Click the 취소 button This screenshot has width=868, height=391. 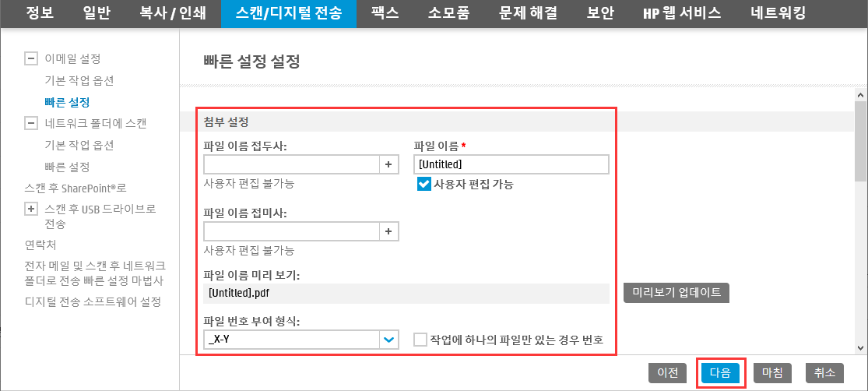point(824,373)
